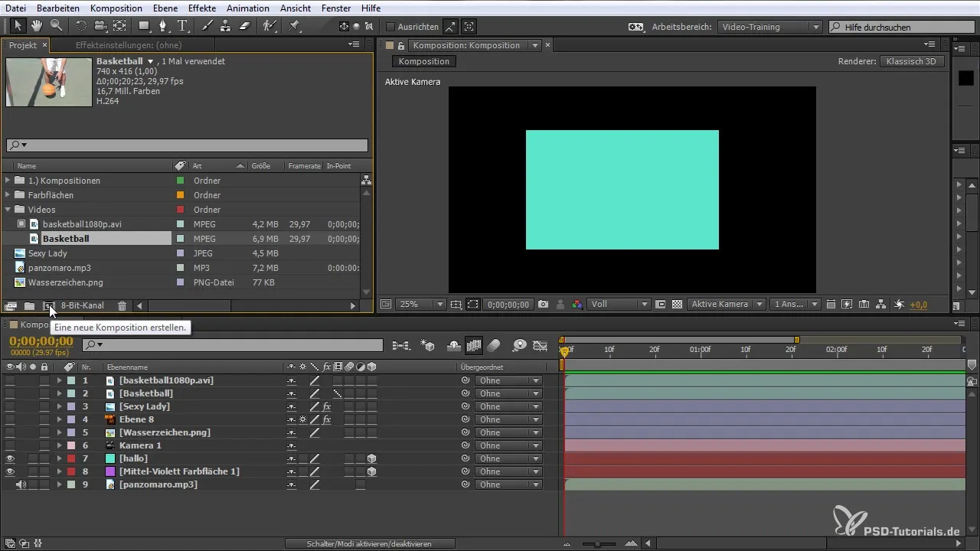
Task: Select the Eraser tool
Action: click(x=244, y=26)
